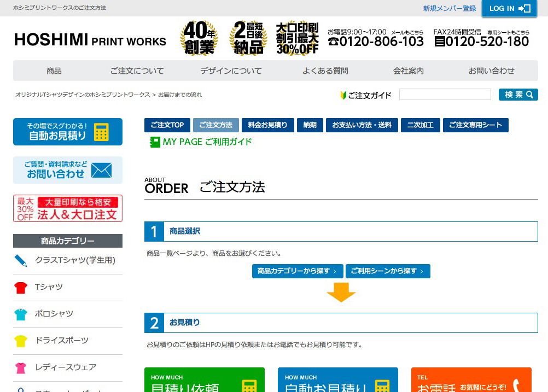
Task: Click the オリジナルTシャツデザインのホシミプリントワークス breadcrumb
Action: point(83,95)
